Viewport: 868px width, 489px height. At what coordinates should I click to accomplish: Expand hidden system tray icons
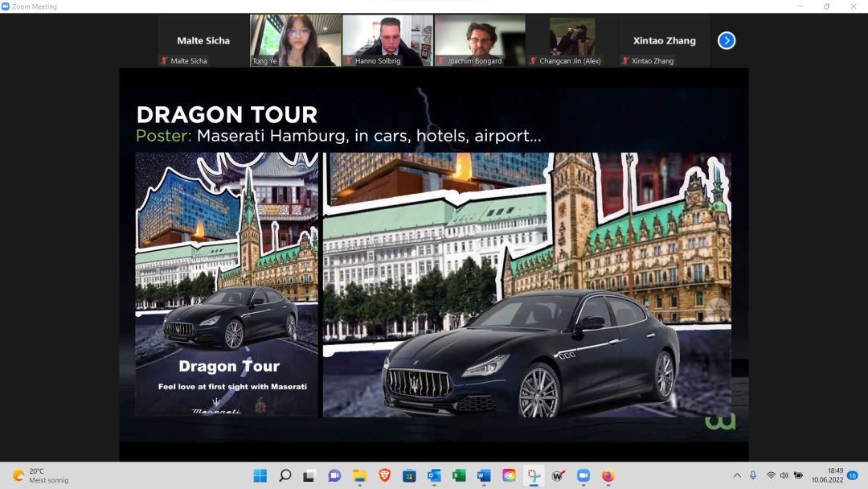point(737,475)
